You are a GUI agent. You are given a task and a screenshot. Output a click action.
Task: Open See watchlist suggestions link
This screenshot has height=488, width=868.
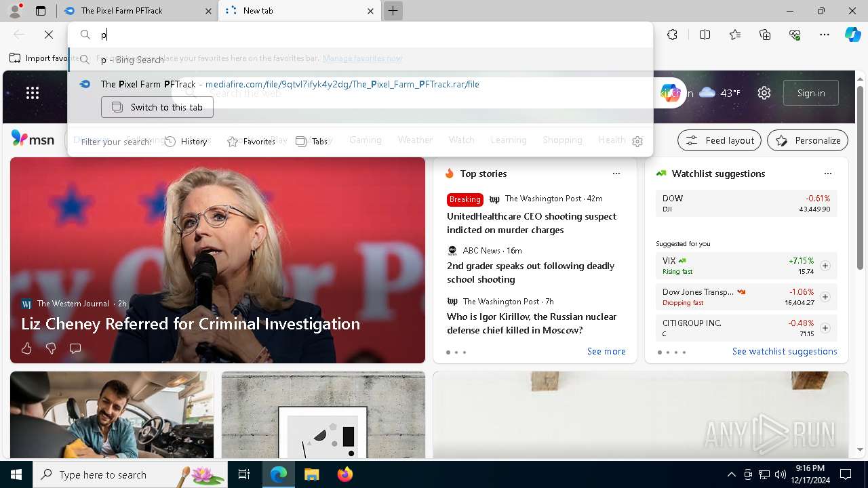[x=785, y=351]
